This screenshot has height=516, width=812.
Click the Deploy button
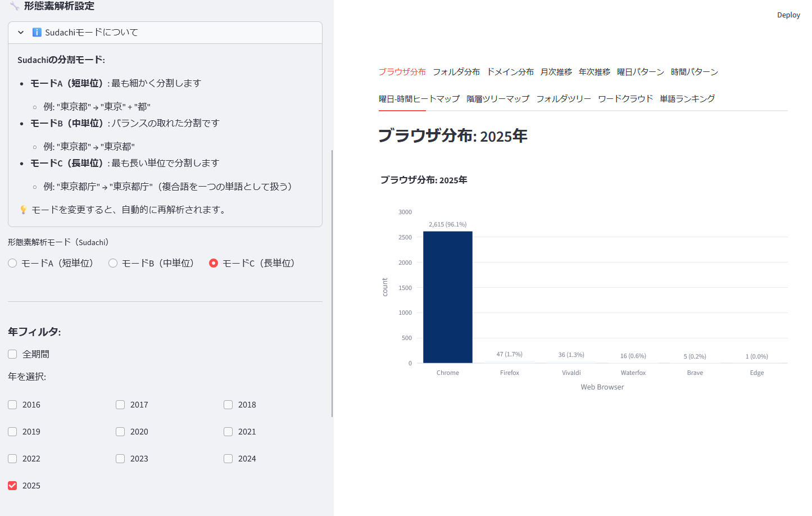788,15
